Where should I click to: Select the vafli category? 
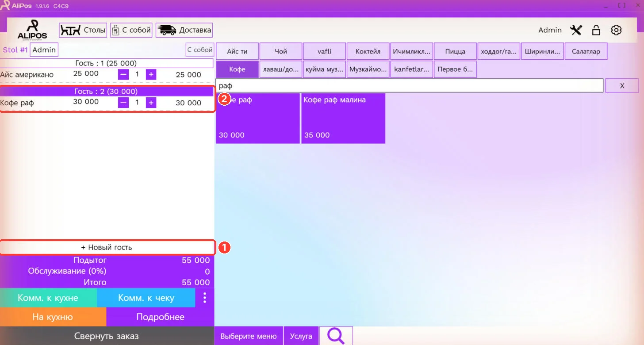(x=324, y=51)
